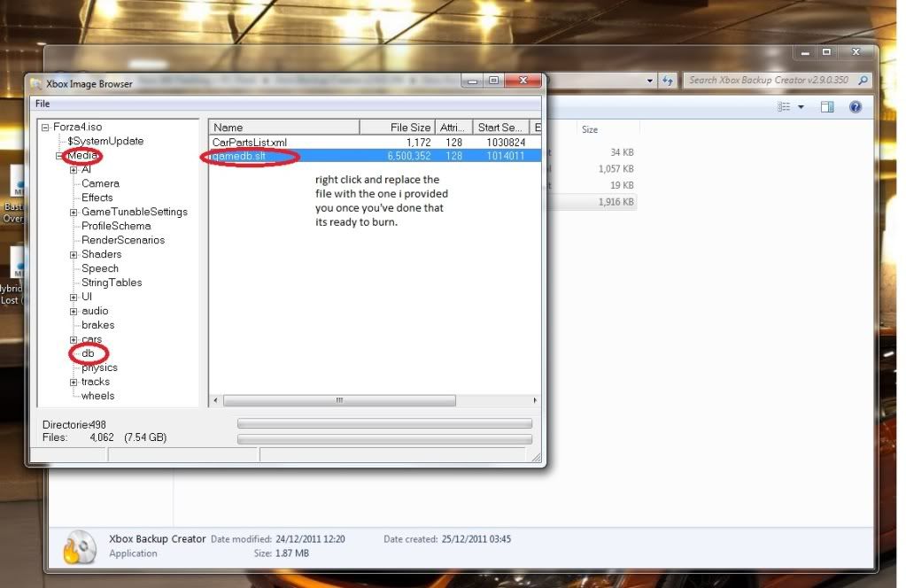
Task: Select the gamedb.slt file
Action: point(239,156)
